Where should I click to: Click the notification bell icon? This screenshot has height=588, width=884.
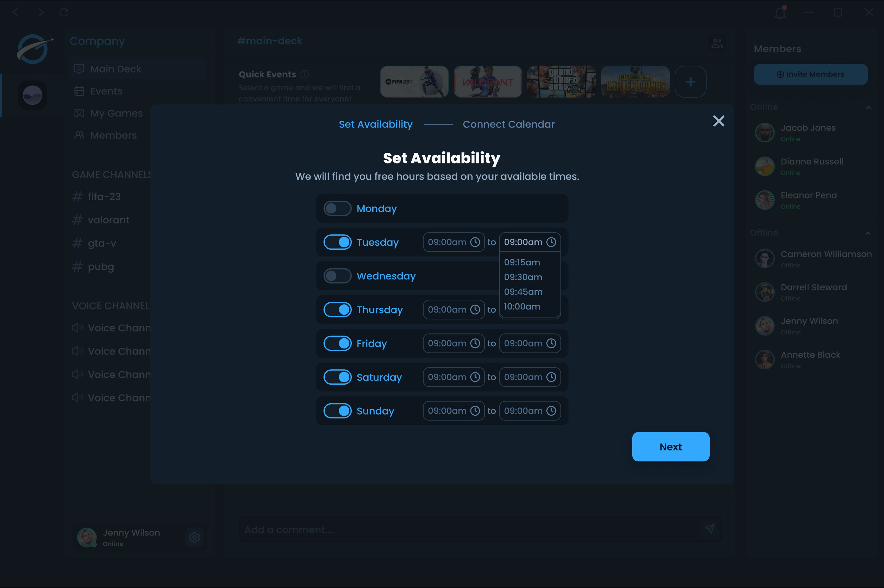[781, 12]
